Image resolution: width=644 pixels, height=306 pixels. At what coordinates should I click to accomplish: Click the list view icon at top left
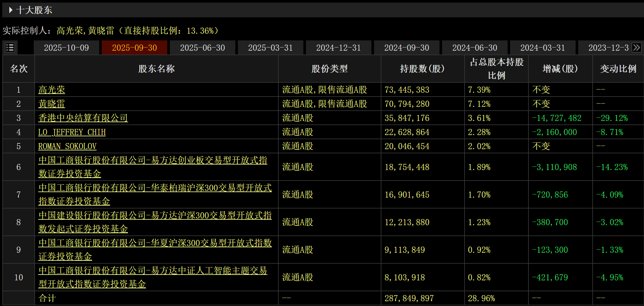[x=10, y=47]
